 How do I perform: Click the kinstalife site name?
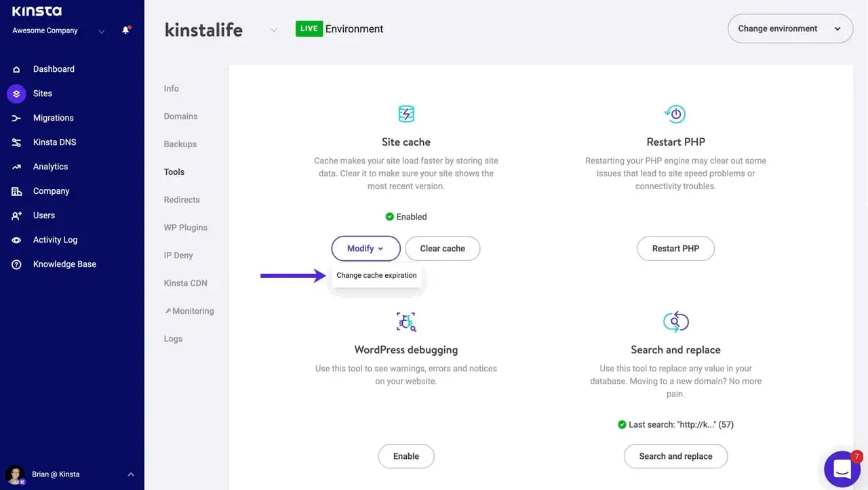click(x=203, y=29)
